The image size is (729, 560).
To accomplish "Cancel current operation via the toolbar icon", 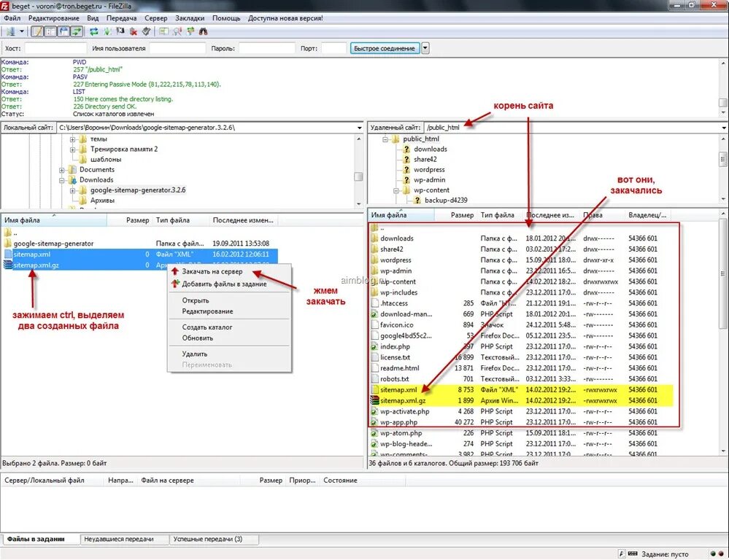I will [120, 31].
